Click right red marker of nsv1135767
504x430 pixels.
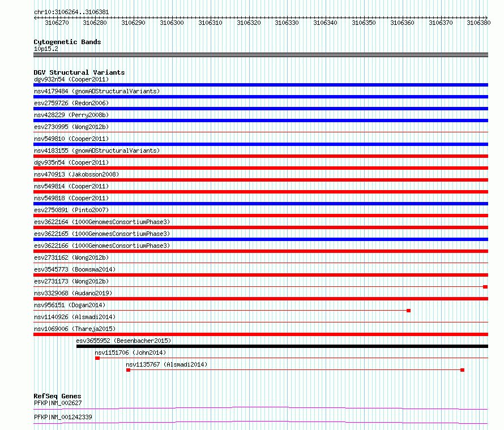[x=462, y=370]
